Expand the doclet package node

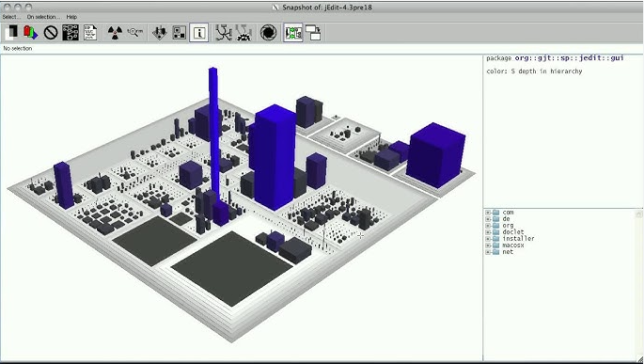click(488, 232)
